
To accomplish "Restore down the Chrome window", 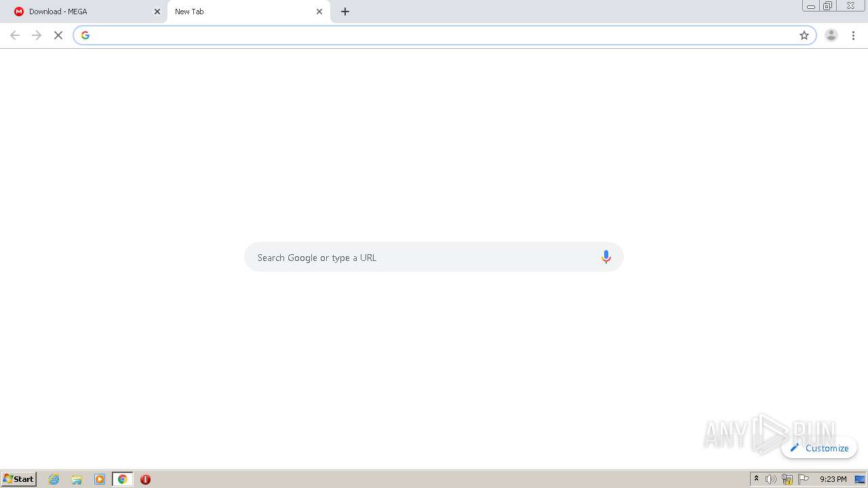I will click(x=827, y=6).
